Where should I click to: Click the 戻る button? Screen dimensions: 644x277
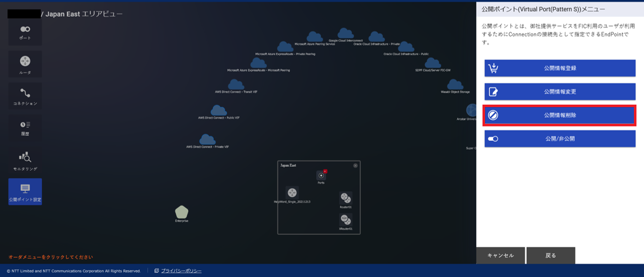tap(551, 255)
